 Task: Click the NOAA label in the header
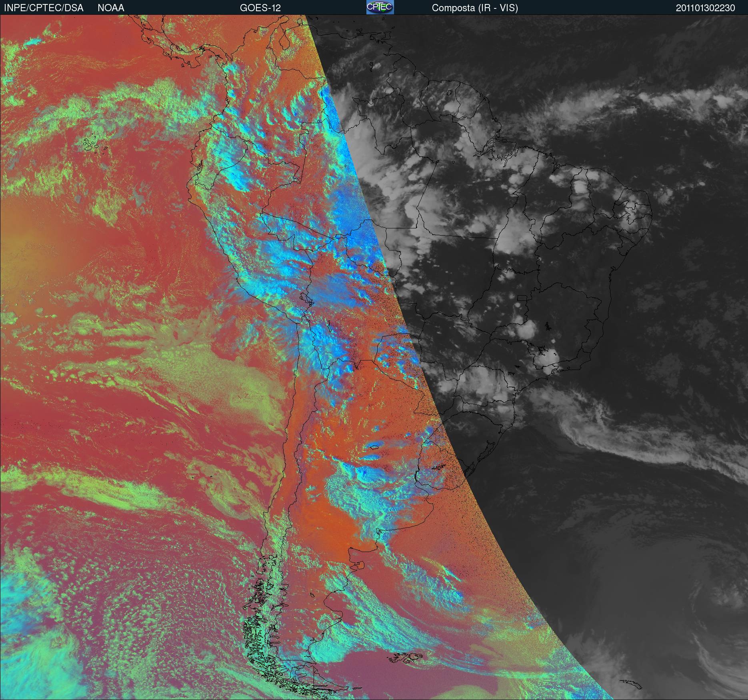pyautogui.click(x=111, y=8)
